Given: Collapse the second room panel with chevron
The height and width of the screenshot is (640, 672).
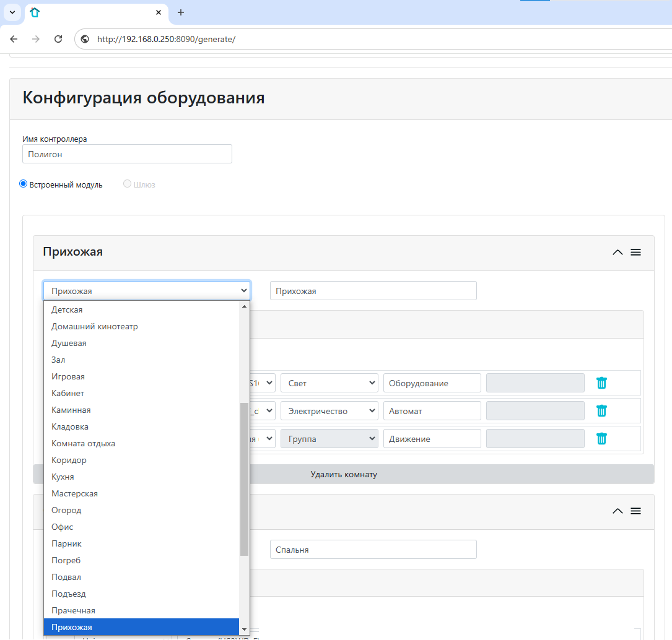Looking at the screenshot, I should pos(617,511).
